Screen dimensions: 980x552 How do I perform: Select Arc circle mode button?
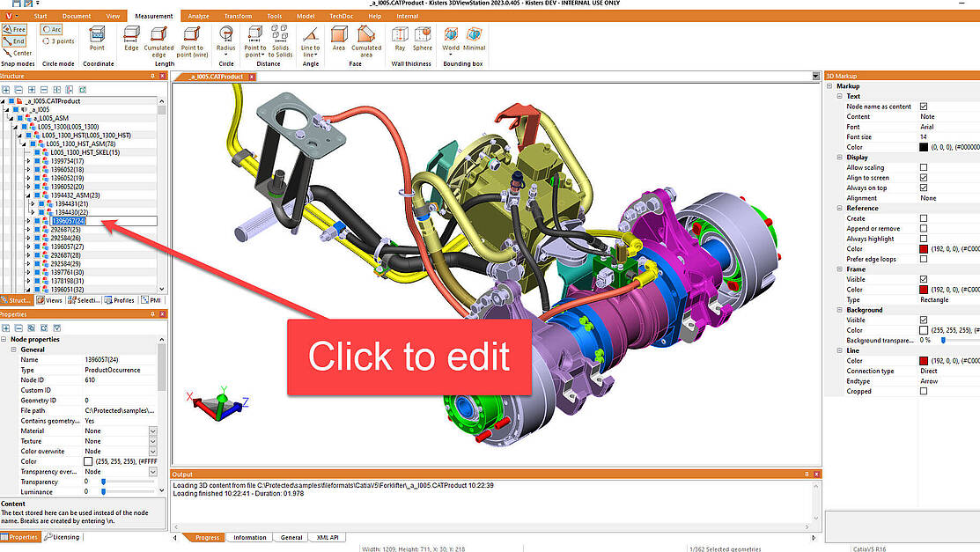[51, 29]
